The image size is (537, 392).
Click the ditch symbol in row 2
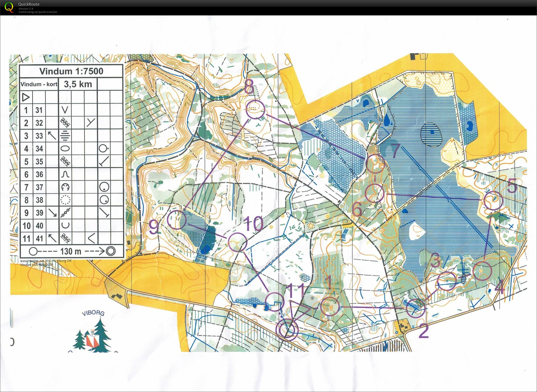[x=65, y=123]
